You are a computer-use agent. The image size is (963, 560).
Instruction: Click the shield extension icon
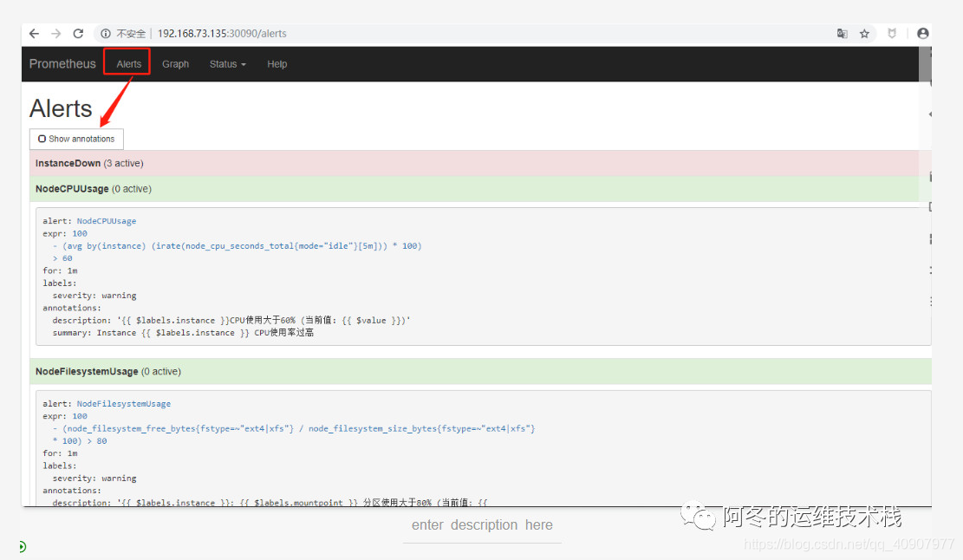pyautogui.click(x=892, y=34)
